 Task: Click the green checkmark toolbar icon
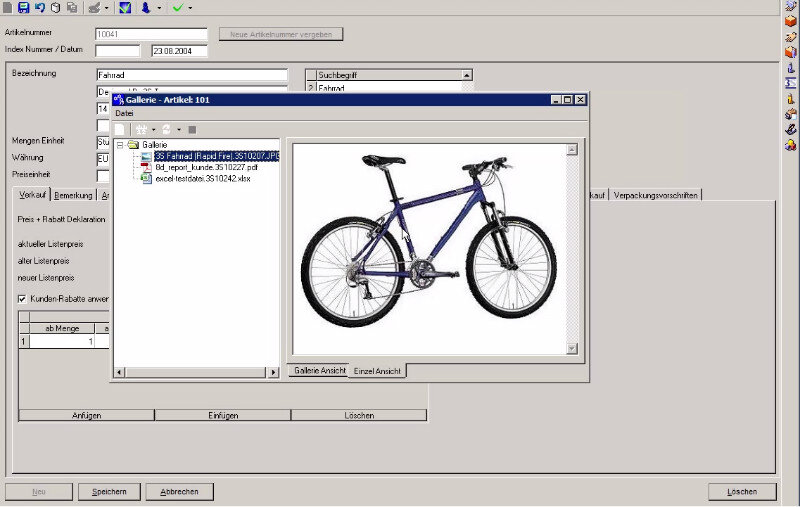(x=177, y=7)
